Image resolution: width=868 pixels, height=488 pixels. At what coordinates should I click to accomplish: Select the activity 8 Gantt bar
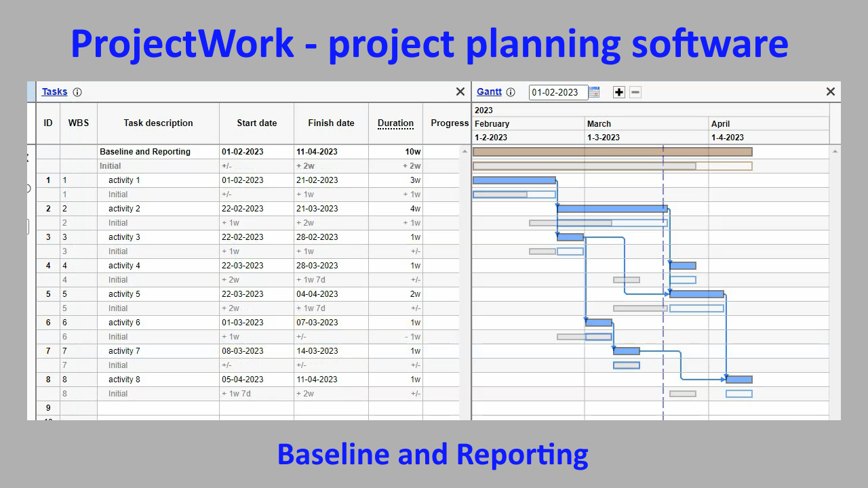739,380
